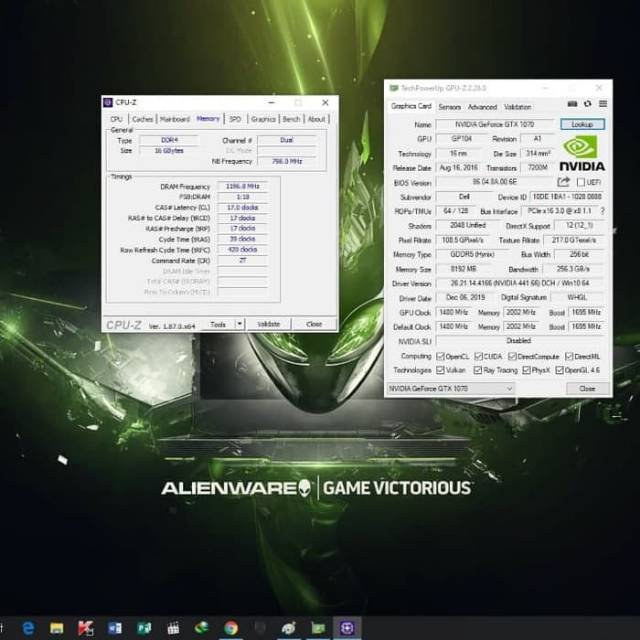Open Google Chrome from the taskbar
The image size is (640, 640).
coord(231,628)
